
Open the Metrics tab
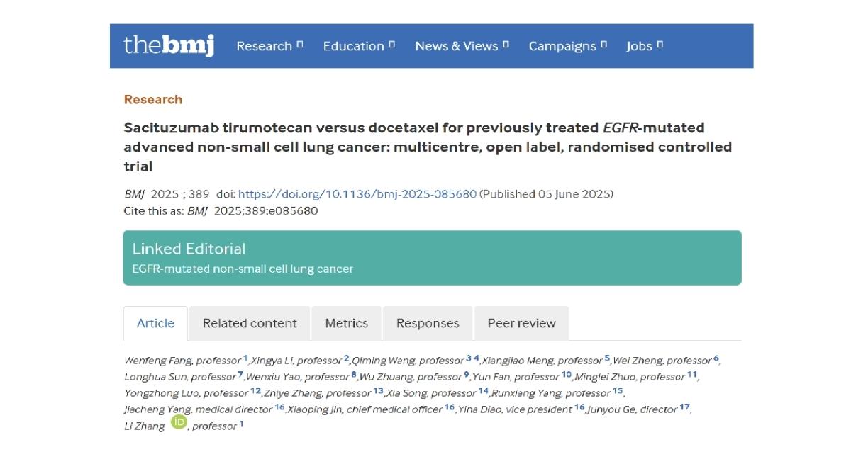346,324
